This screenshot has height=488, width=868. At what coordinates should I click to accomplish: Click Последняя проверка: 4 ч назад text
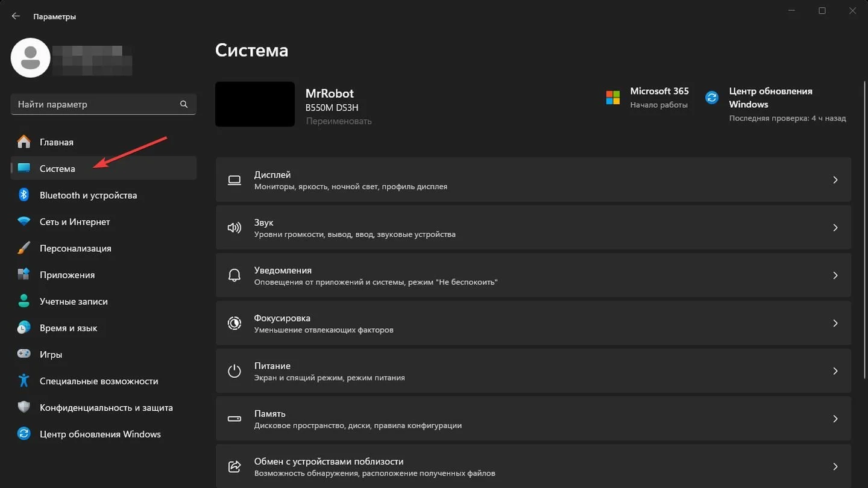[788, 118]
